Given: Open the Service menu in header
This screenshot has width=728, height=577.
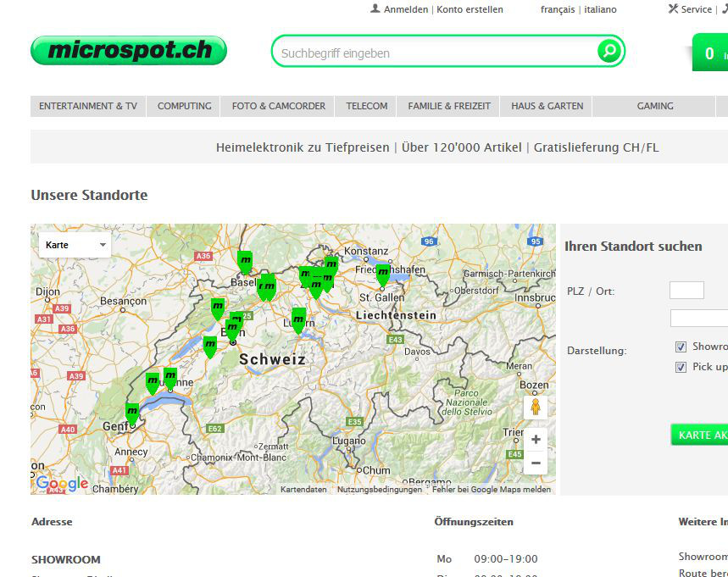Looking at the screenshot, I should point(690,9).
